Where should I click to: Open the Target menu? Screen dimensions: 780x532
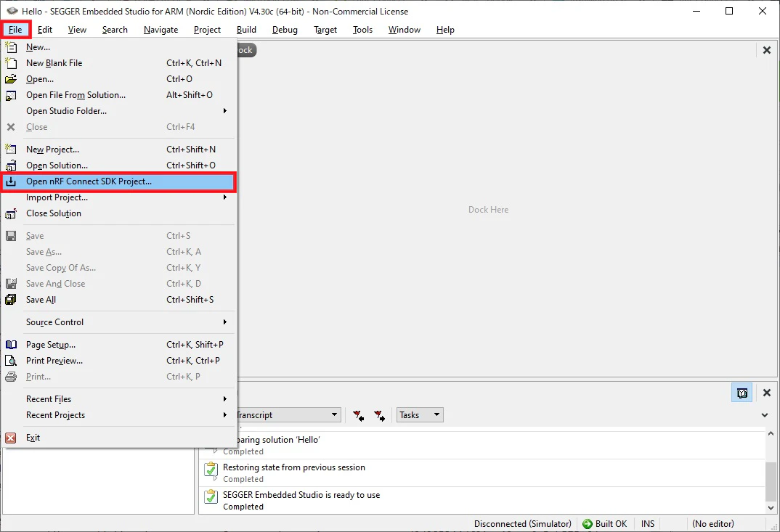point(325,30)
